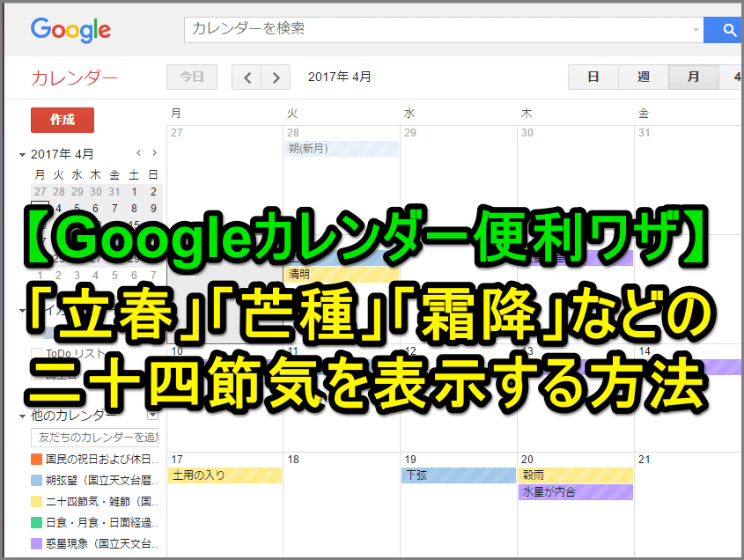Open the 清明 event
The width and height of the screenshot is (744, 560).
342,274
